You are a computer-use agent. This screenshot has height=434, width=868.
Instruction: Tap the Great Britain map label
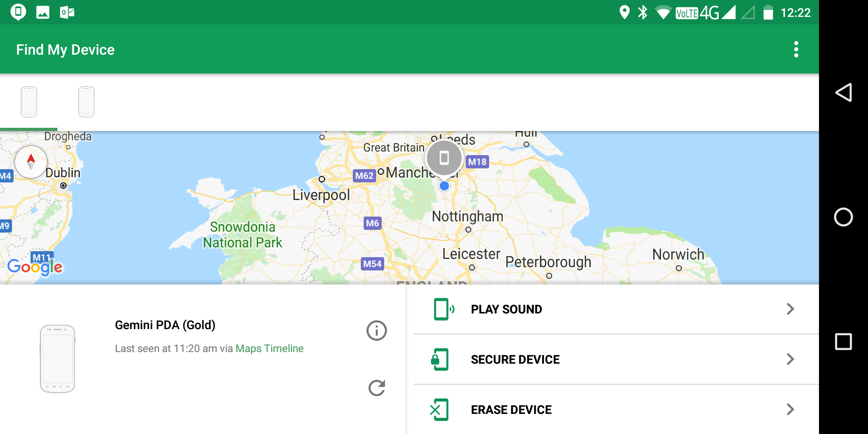pyautogui.click(x=394, y=147)
